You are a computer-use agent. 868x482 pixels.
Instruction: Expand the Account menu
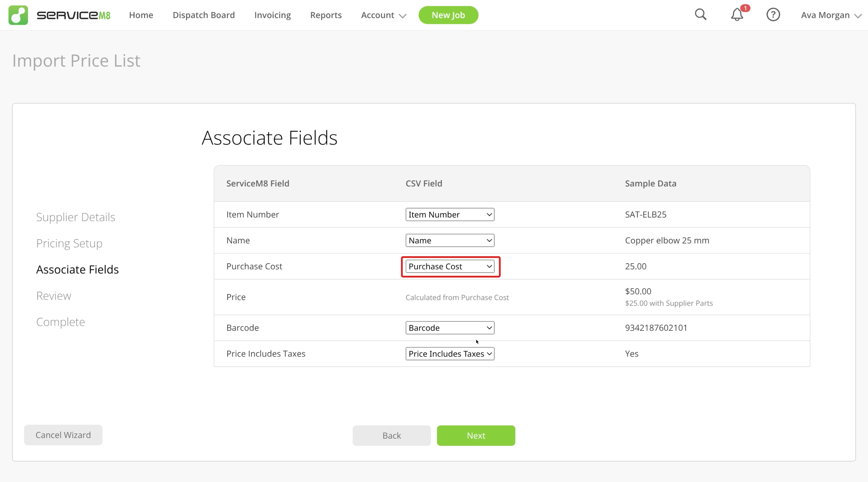tap(384, 15)
